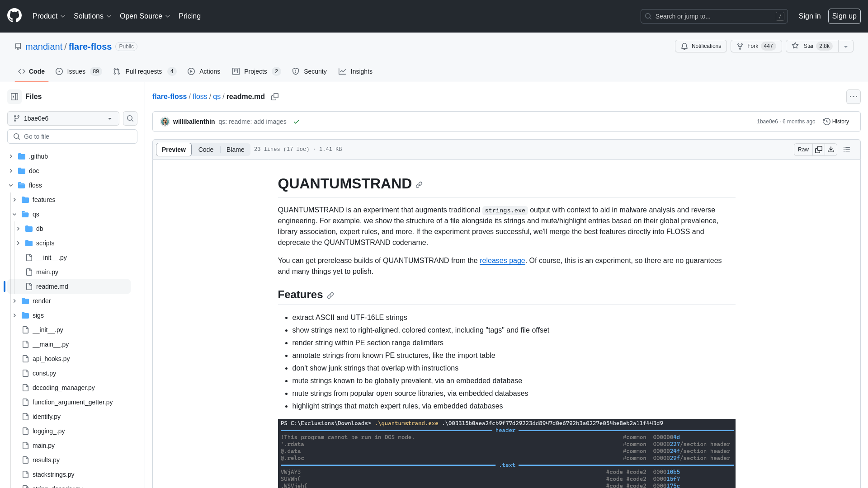Screen dimensions: 868x488
Task: Click Features heading anchor link icon
Action: (x=330, y=296)
